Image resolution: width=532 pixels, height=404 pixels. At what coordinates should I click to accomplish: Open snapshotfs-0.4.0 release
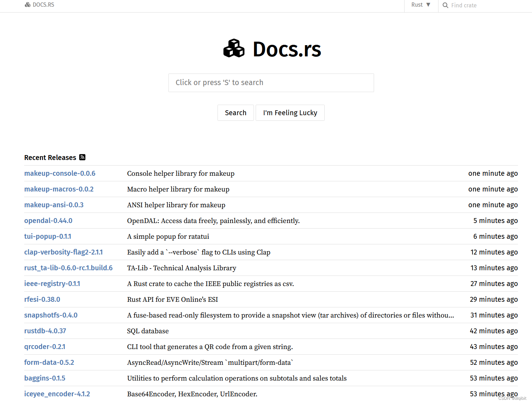pyautogui.click(x=51, y=315)
